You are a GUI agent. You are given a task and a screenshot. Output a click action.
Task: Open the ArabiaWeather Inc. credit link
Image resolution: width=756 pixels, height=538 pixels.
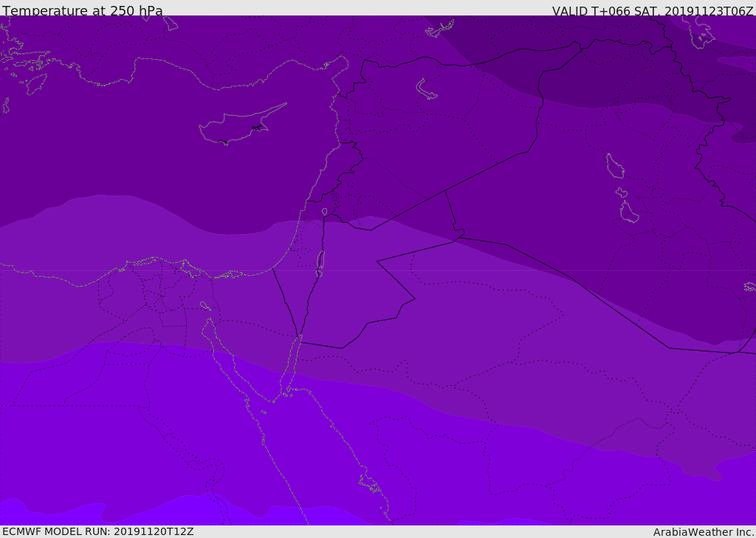704,532
